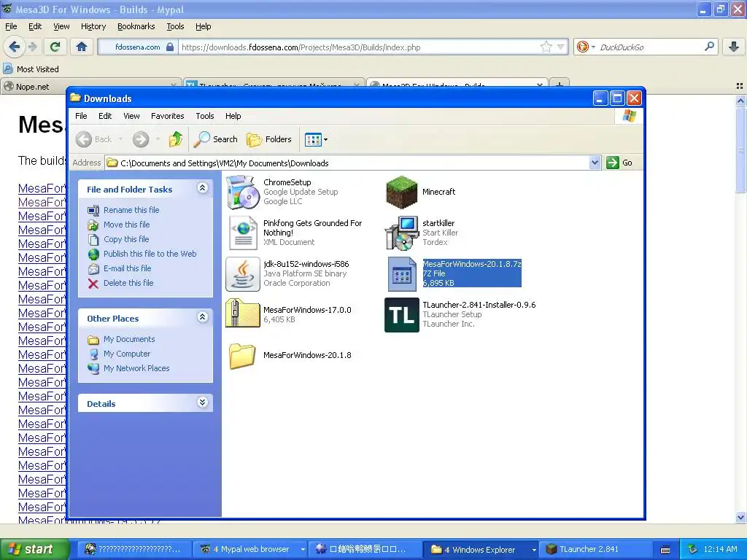Select the Pinkfong XML document icon

243,233
